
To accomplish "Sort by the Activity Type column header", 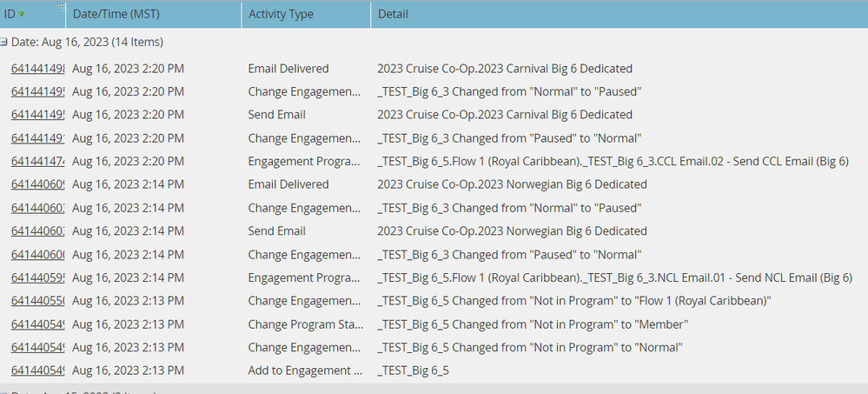I will (281, 14).
